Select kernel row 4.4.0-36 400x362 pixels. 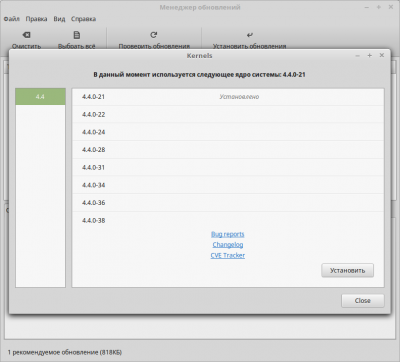[228, 203]
